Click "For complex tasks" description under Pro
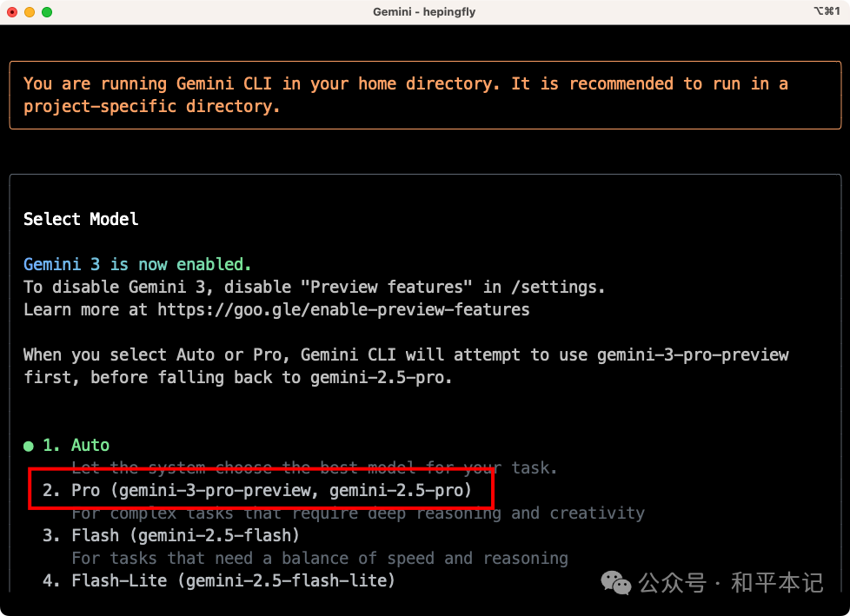The image size is (850, 616). [x=357, y=513]
